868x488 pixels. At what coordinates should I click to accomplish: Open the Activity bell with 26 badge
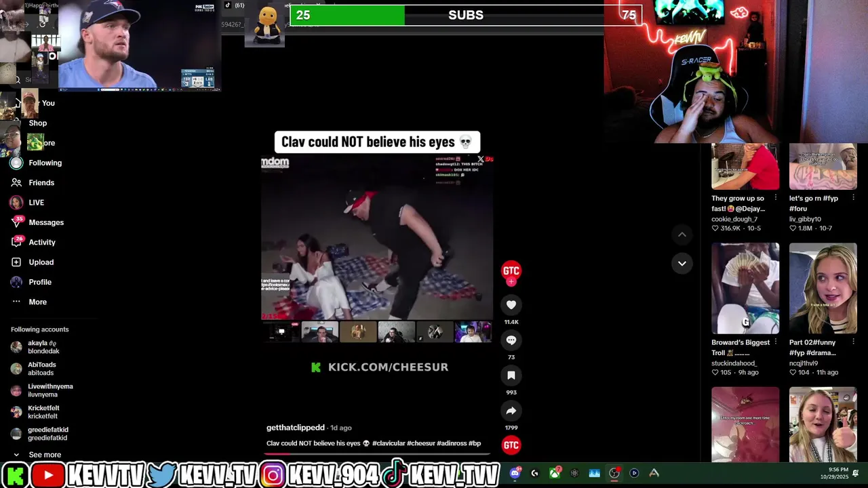(x=16, y=242)
